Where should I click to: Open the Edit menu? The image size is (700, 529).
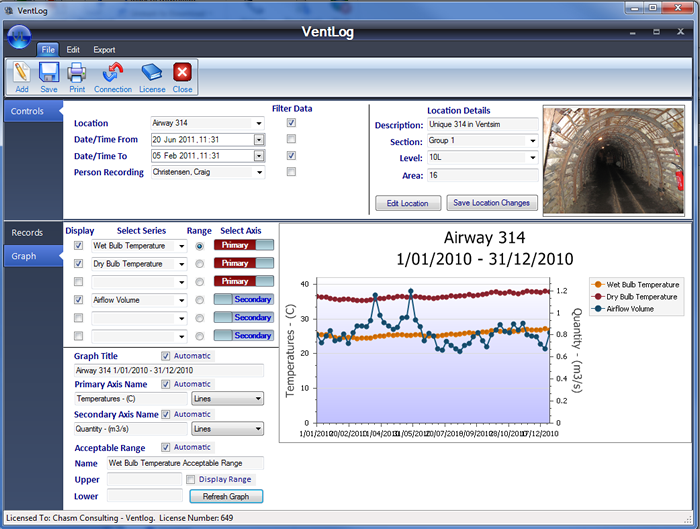(73, 50)
